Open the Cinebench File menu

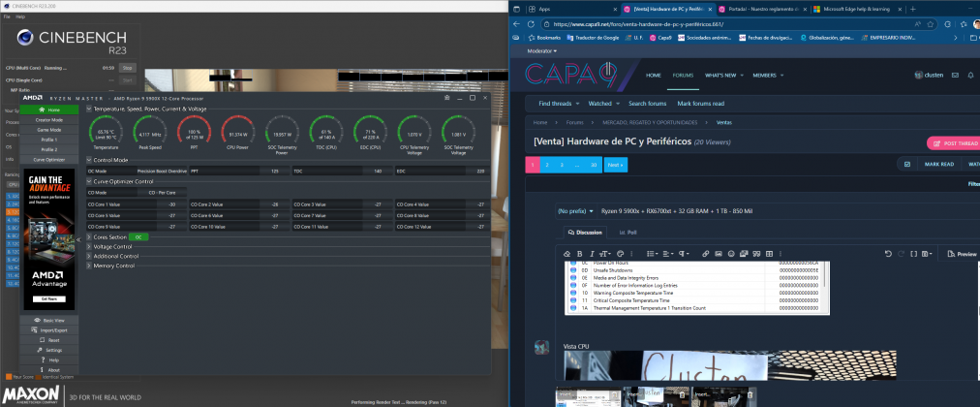tap(8, 17)
